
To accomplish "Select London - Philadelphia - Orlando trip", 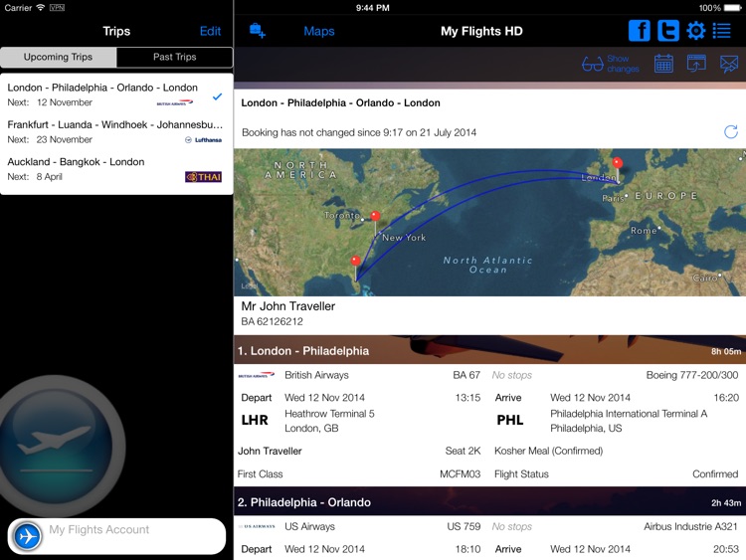I will pos(116,94).
